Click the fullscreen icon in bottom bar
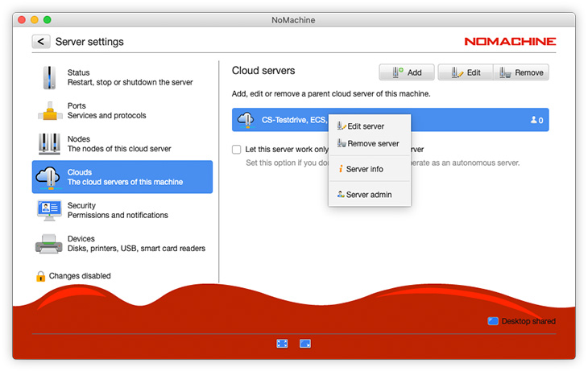This screenshot has height=371, width=588. click(282, 344)
